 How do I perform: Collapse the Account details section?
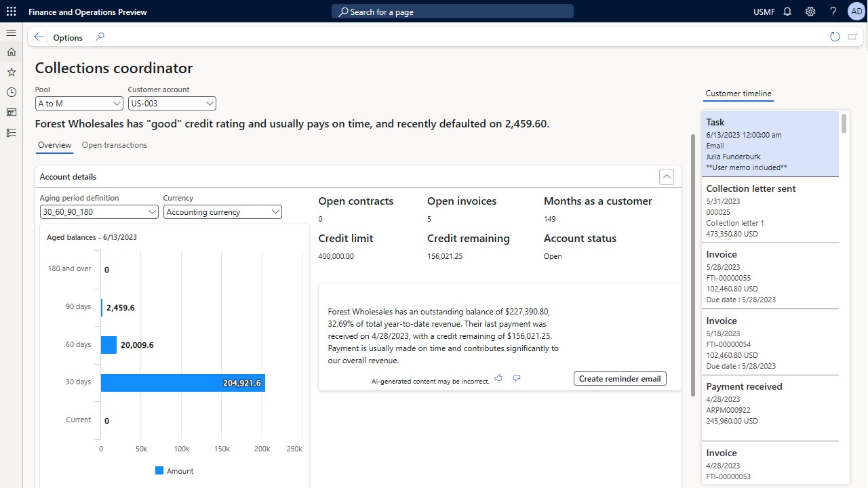tap(667, 177)
